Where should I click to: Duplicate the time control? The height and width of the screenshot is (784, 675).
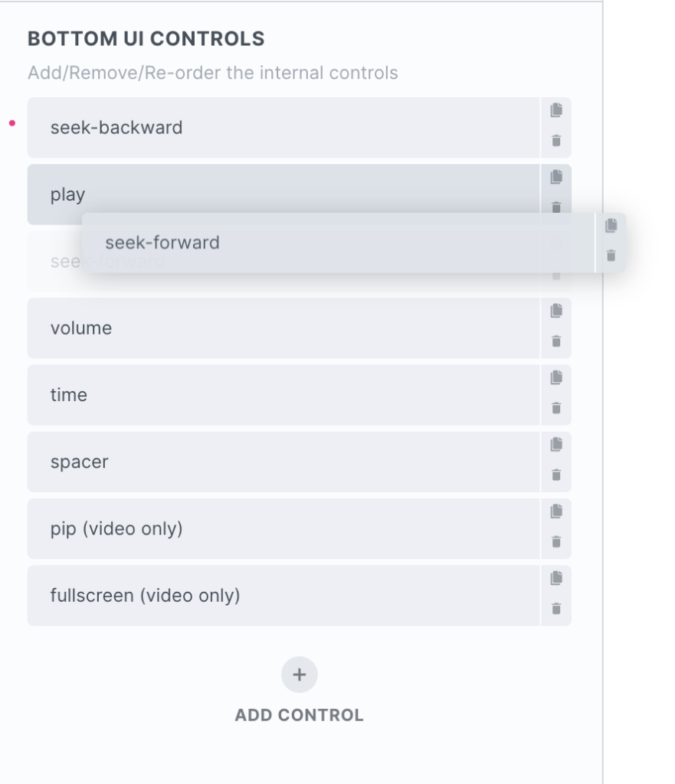(556, 377)
